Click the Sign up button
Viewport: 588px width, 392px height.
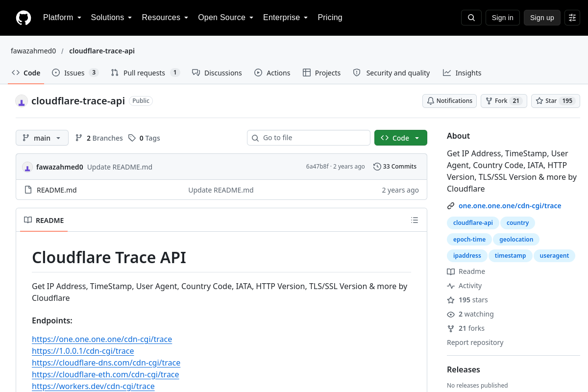(x=542, y=18)
